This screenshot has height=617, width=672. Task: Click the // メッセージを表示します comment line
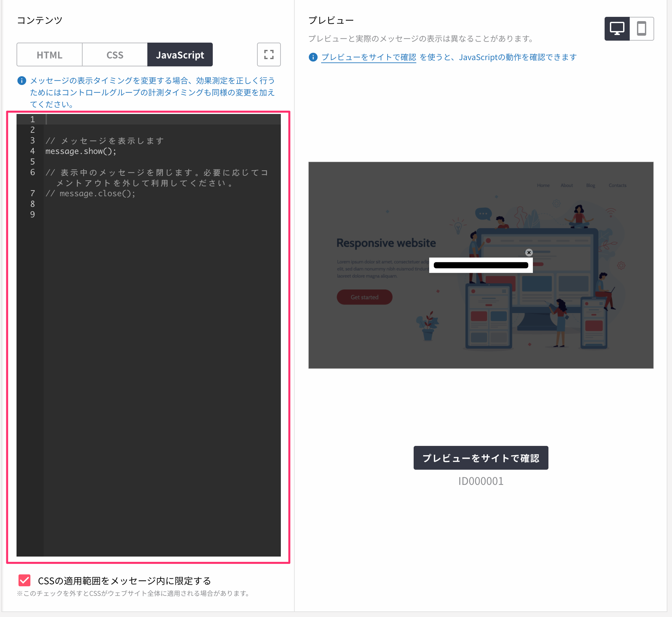(x=105, y=141)
